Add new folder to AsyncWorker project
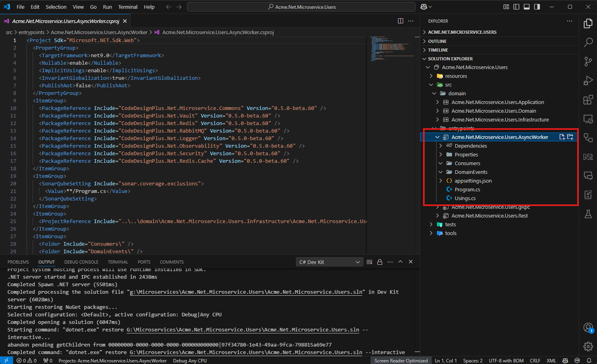Viewport: 597px width, 364px height. [x=570, y=137]
